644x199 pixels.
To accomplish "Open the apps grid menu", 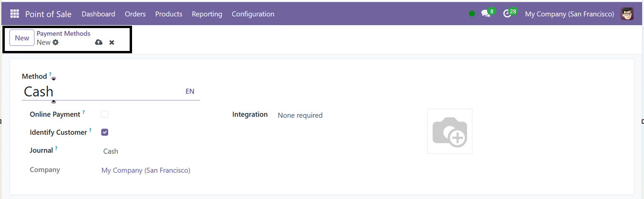I will [x=15, y=14].
